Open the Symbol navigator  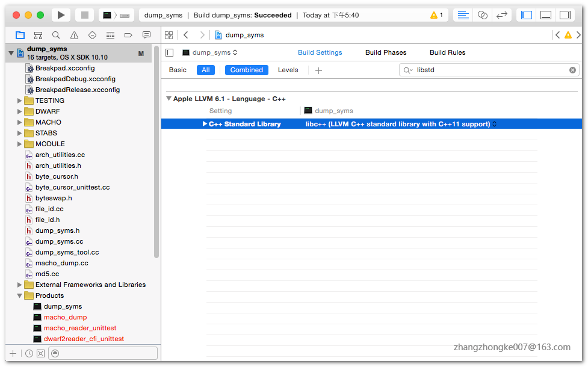[38, 35]
